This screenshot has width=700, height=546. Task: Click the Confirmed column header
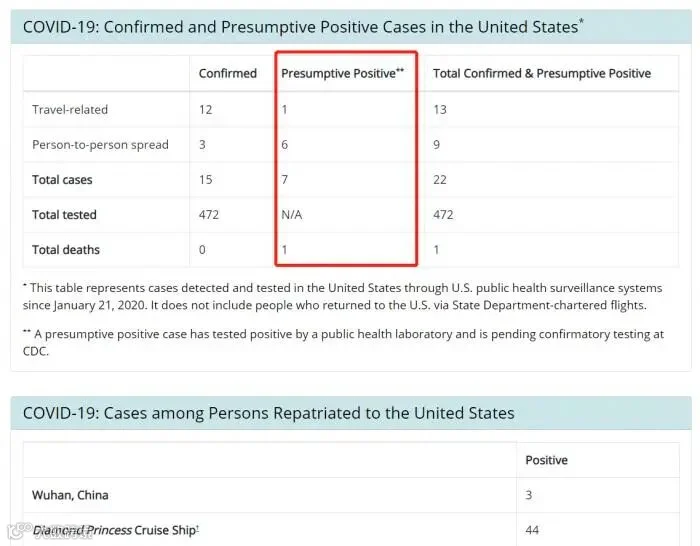coord(228,73)
